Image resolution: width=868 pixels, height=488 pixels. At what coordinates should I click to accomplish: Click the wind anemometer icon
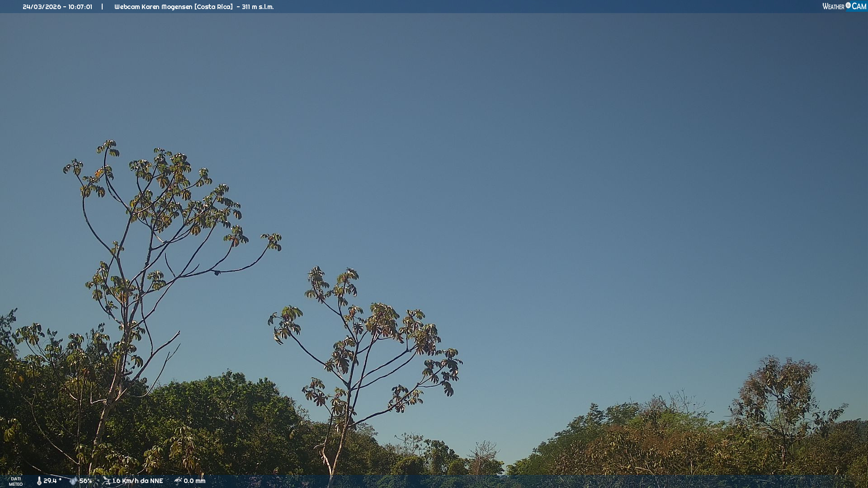106,481
